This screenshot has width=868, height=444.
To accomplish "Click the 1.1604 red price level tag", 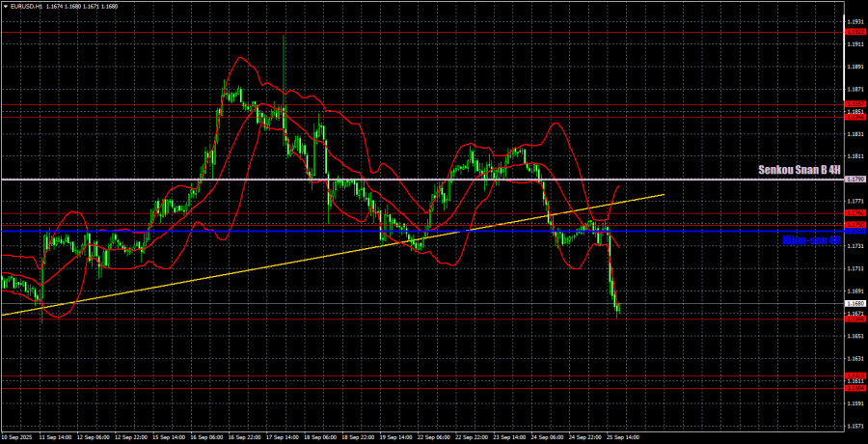I will point(854,388).
